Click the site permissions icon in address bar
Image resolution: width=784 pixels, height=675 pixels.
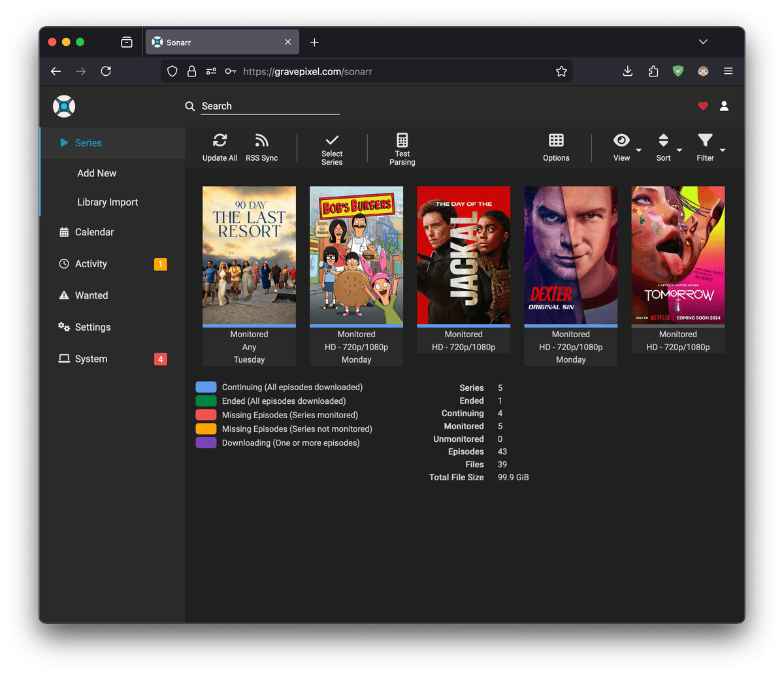(x=211, y=71)
